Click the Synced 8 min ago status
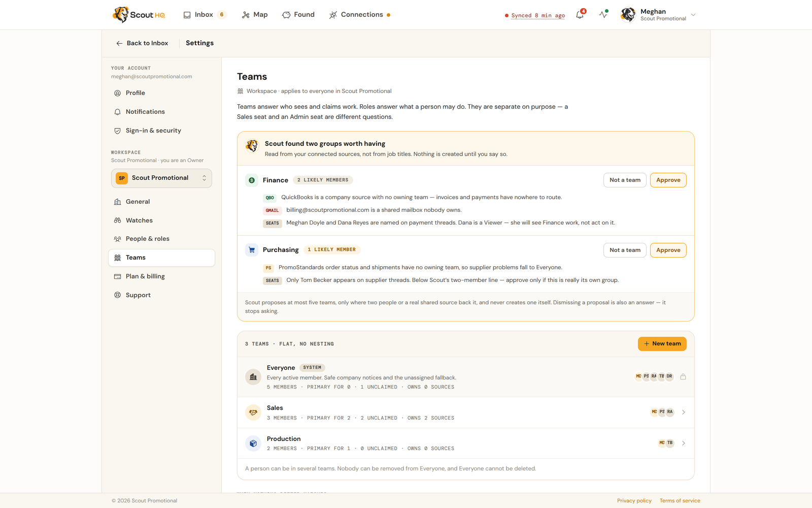This screenshot has width=812, height=508. (x=535, y=15)
